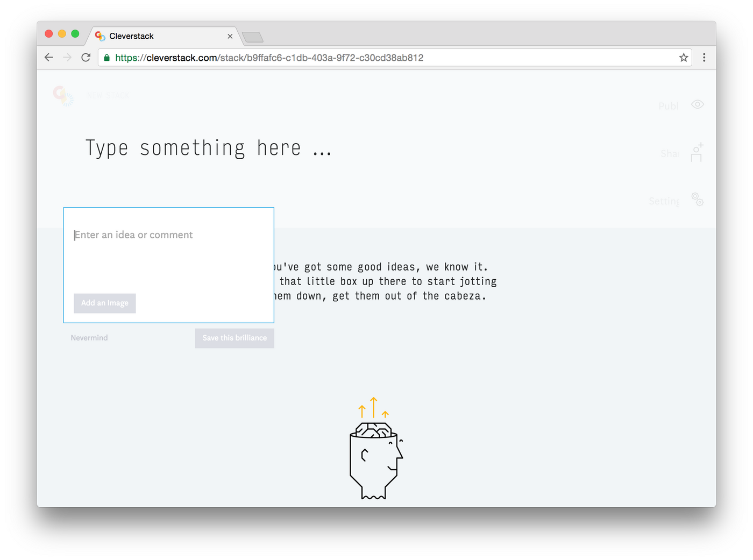The image size is (753, 560).
Task: Click Save this brilliance
Action: click(235, 338)
